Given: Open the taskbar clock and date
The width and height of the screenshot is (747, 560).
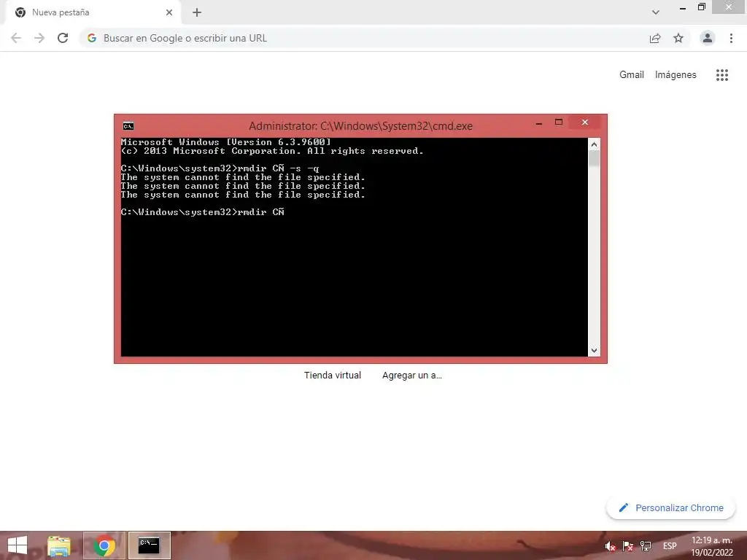Looking at the screenshot, I should coord(712,546).
